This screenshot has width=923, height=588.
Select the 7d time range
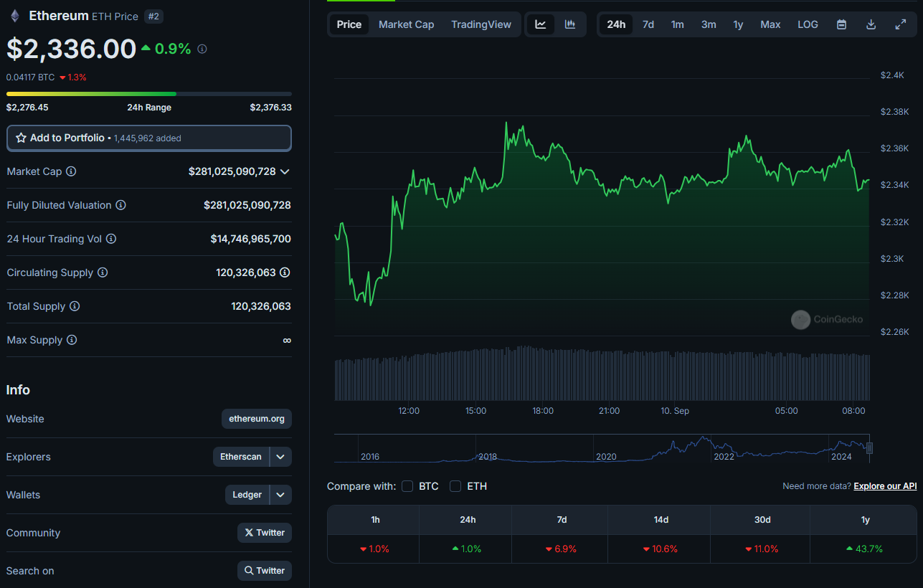pos(648,24)
